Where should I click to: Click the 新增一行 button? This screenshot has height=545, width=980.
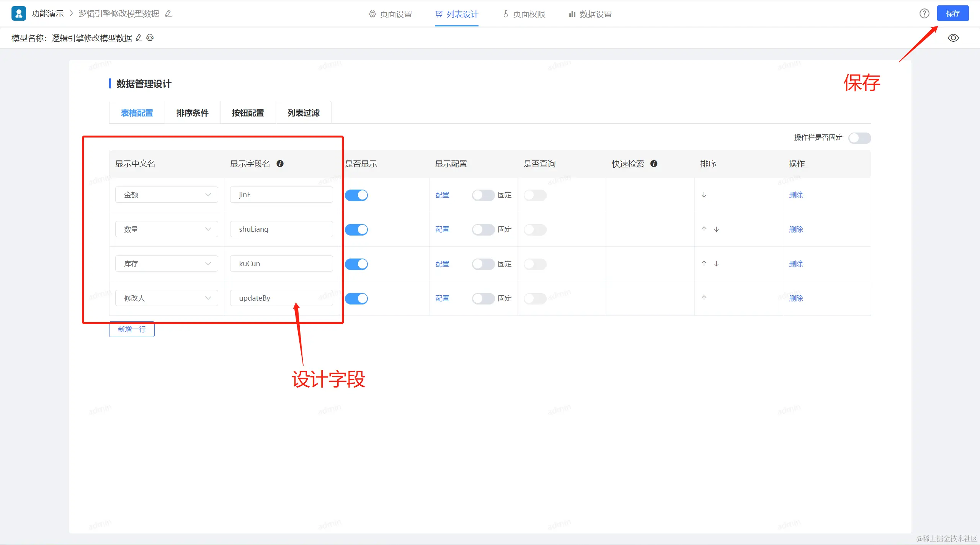point(132,329)
